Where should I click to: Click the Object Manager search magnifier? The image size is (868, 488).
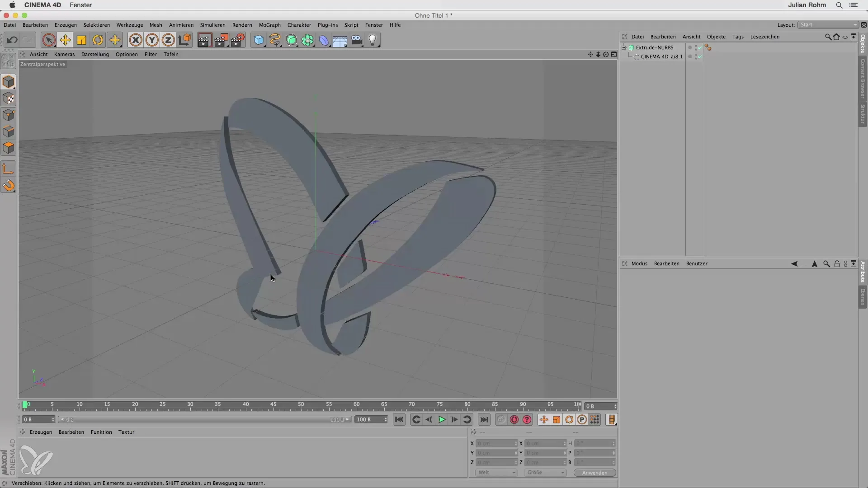click(828, 37)
